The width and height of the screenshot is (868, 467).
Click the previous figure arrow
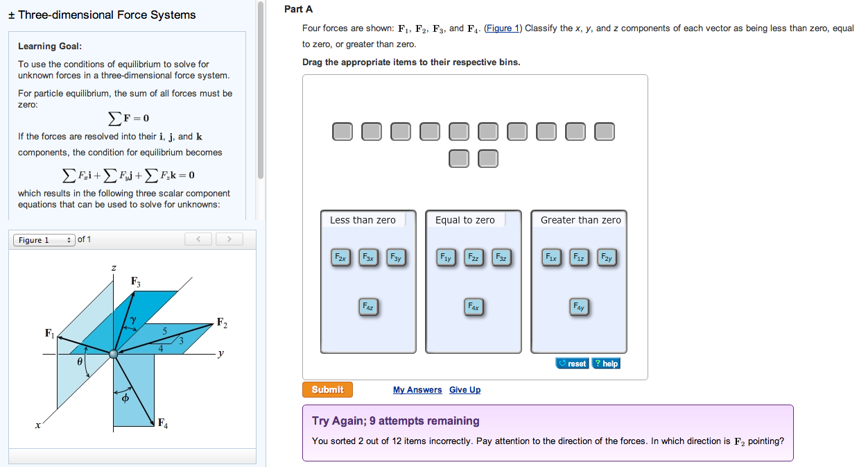[x=198, y=238]
